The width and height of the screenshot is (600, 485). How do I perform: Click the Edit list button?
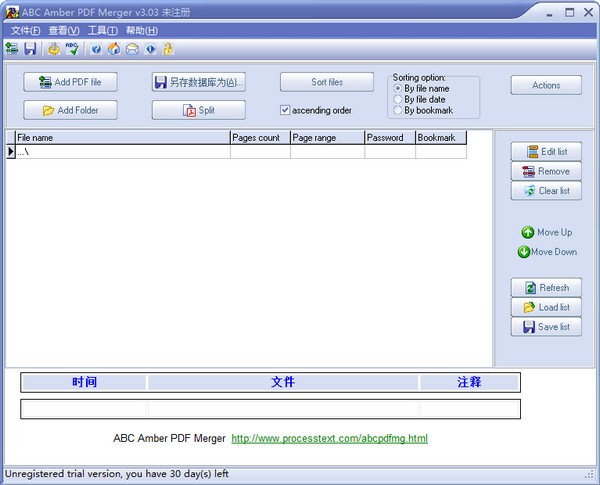[546, 152]
